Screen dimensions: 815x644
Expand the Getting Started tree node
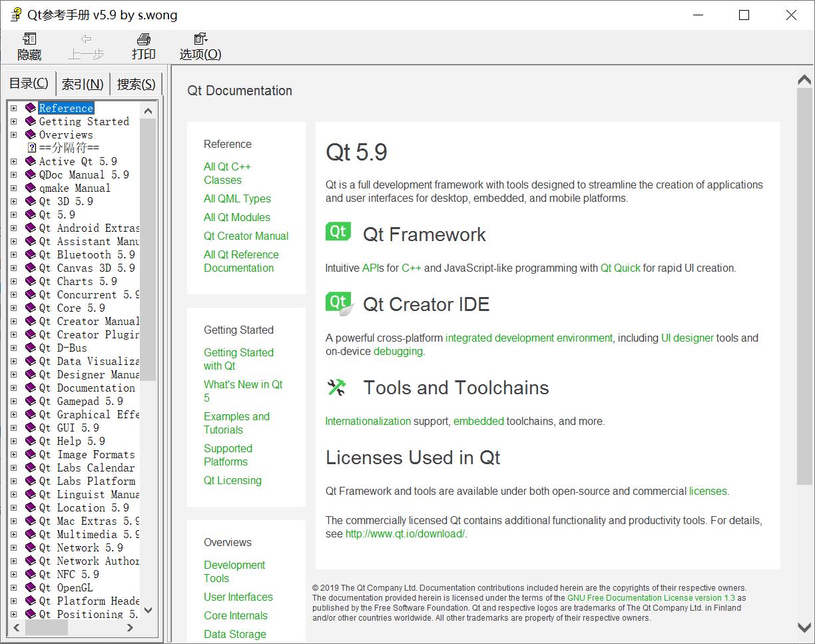(13, 121)
